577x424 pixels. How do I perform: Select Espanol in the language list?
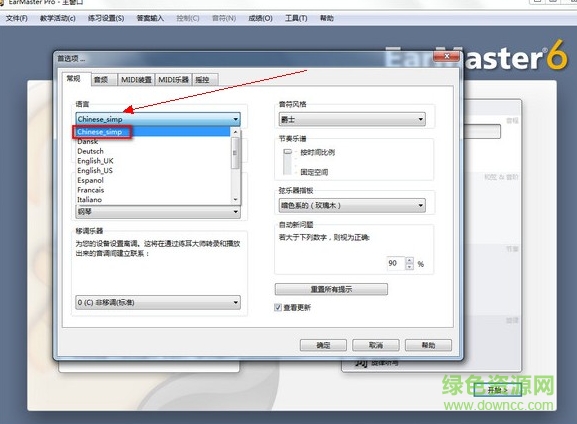(x=153, y=180)
